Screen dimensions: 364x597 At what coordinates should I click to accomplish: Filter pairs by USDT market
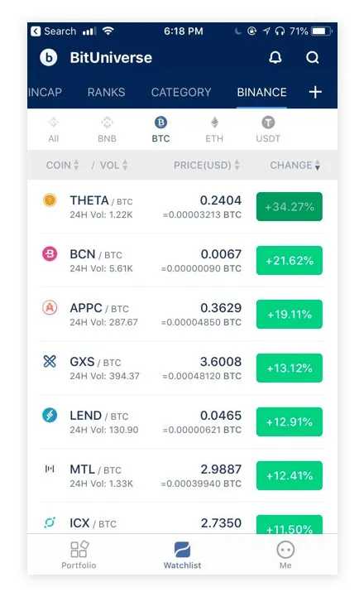[x=268, y=129]
